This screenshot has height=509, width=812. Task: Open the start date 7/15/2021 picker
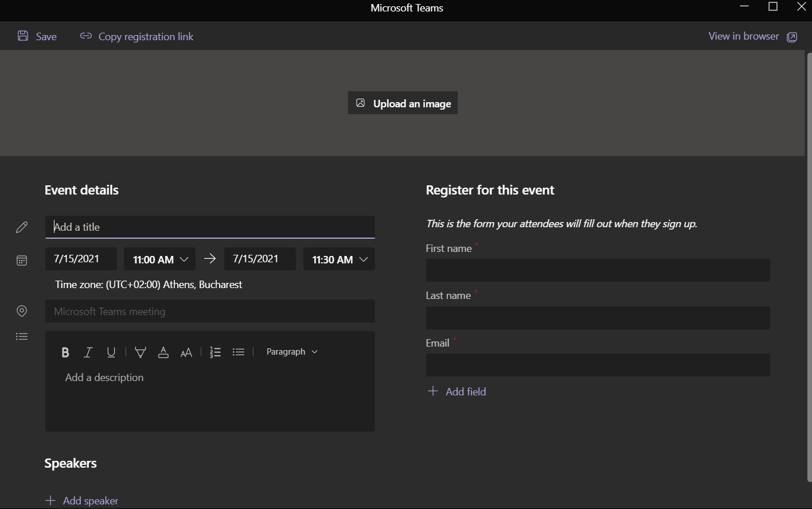pyautogui.click(x=81, y=259)
